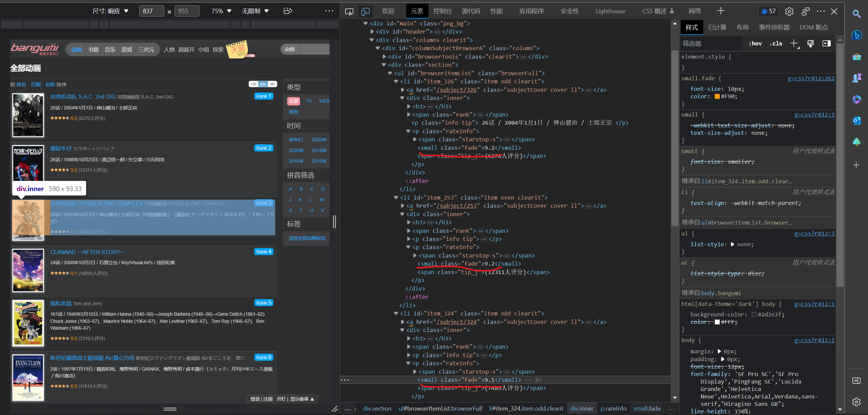This screenshot has width=868, height=415.
Task: Open the 57 issues counter badge
Action: click(x=768, y=11)
